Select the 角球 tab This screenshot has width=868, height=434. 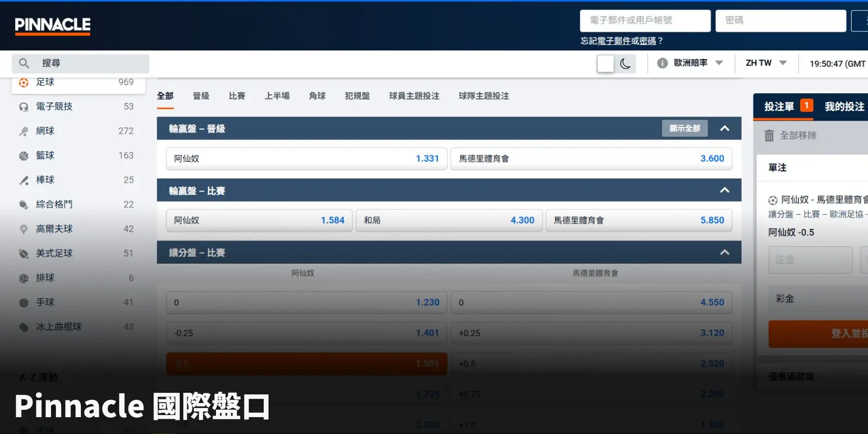tap(317, 96)
